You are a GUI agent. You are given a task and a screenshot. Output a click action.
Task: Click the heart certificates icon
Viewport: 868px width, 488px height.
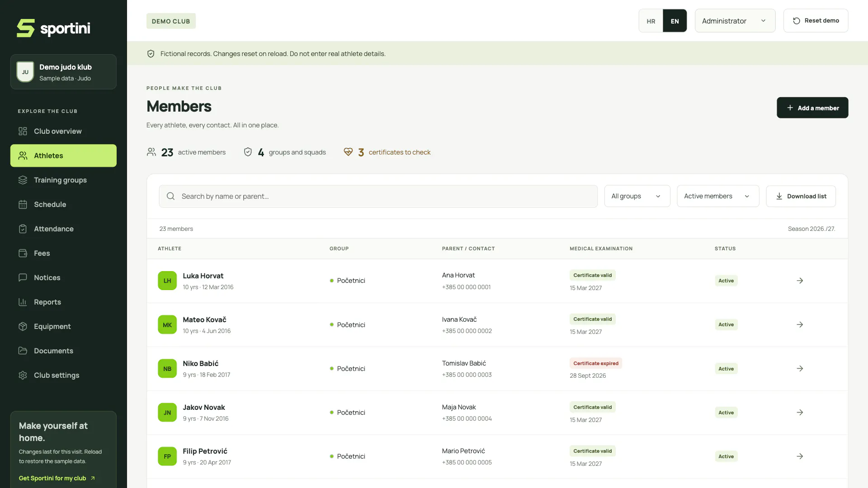(348, 152)
